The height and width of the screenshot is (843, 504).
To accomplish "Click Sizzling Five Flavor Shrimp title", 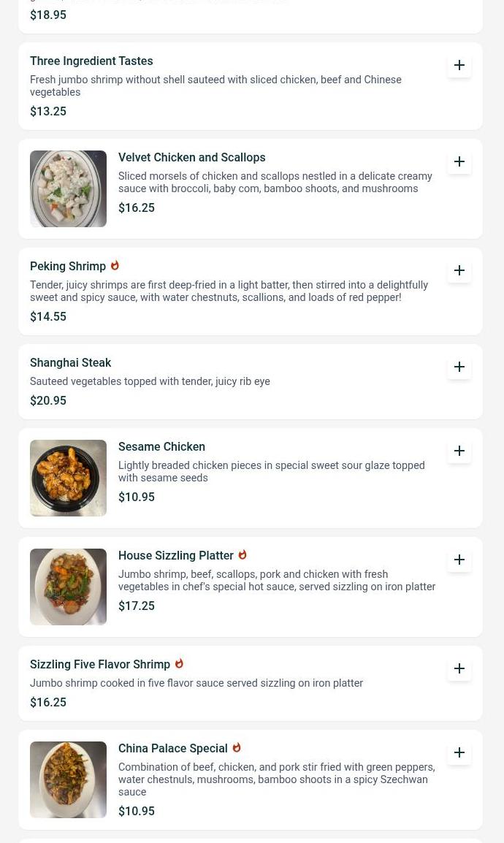I will coord(100,665).
